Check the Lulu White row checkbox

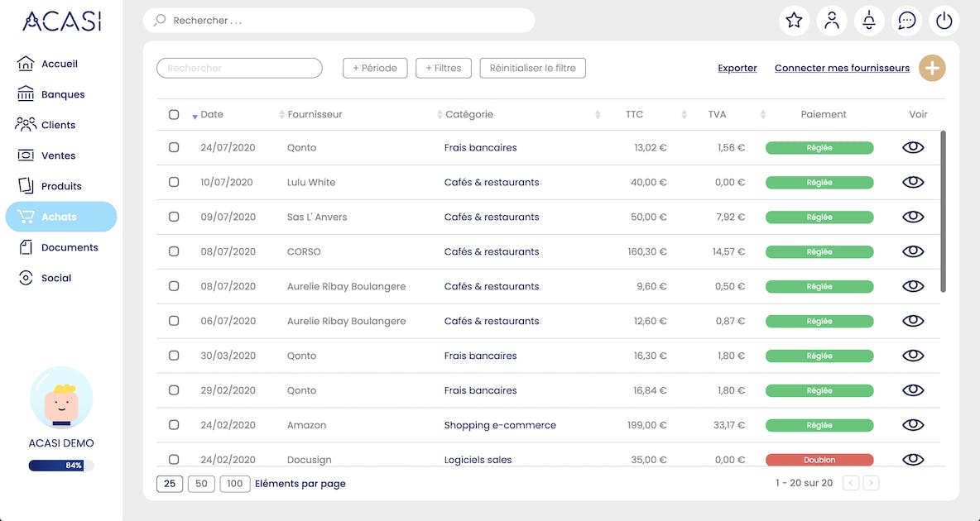[174, 182]
